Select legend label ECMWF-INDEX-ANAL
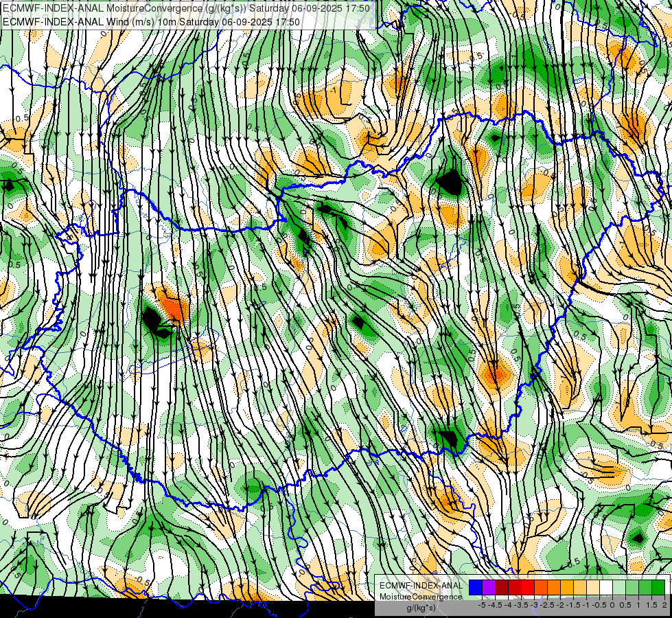This screenshot has height=618, width=672. click(x=421, y=586)
